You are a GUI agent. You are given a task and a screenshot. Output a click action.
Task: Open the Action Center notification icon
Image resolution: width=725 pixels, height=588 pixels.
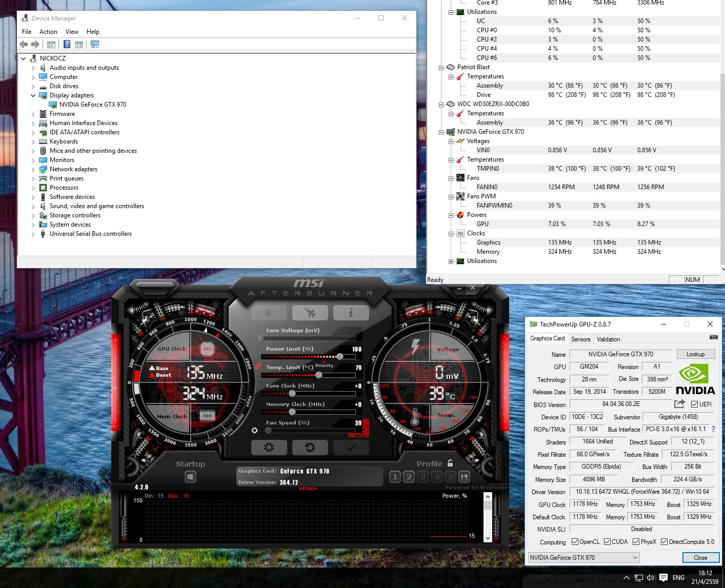click(x=663, y=578)
